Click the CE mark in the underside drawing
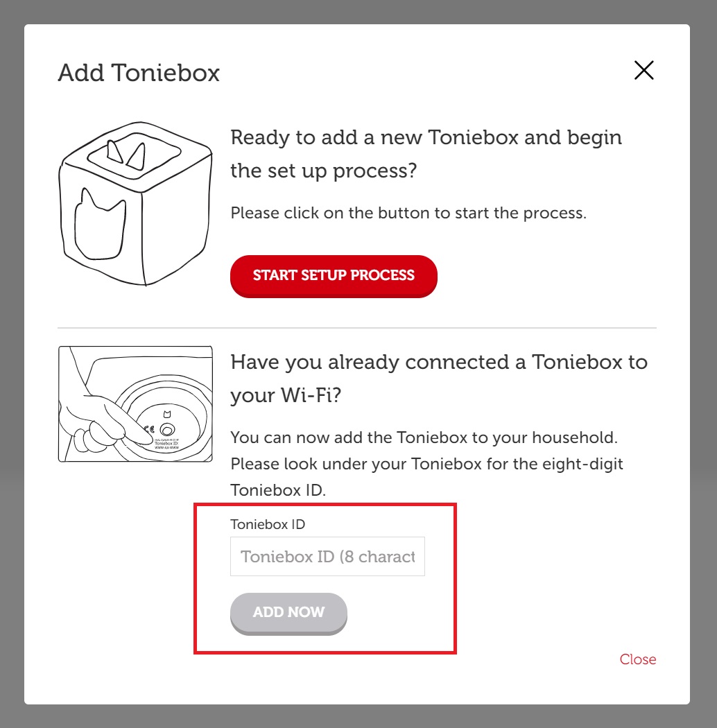Viewport: 717px width, 728px height. 150,429
